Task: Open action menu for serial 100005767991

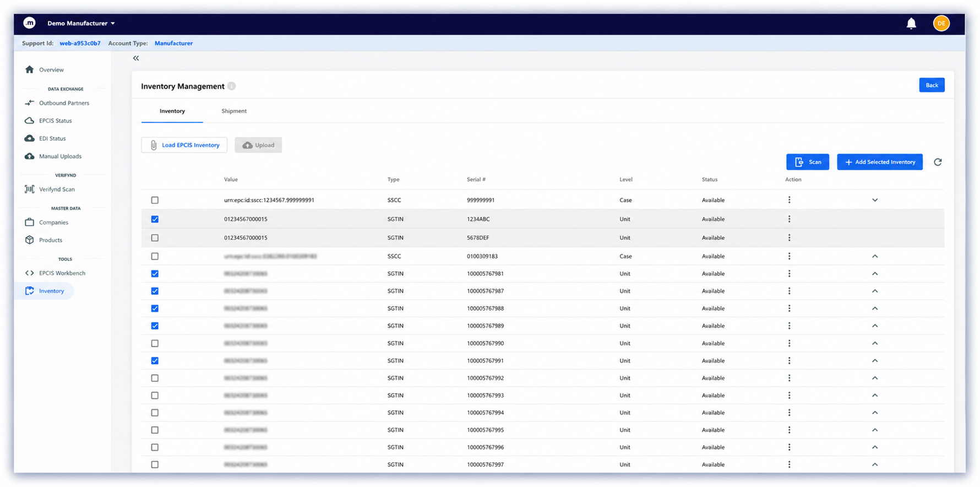Action: pos(789,361)
